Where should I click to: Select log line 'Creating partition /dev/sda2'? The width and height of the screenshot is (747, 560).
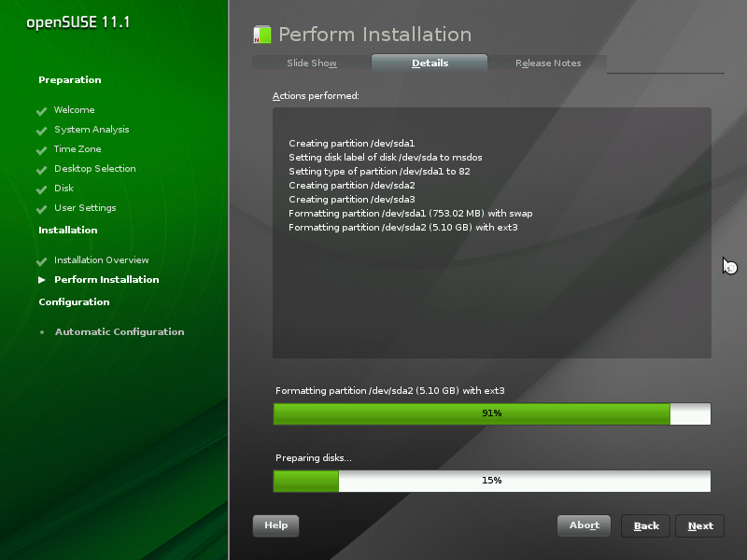[x=352, y=185]
